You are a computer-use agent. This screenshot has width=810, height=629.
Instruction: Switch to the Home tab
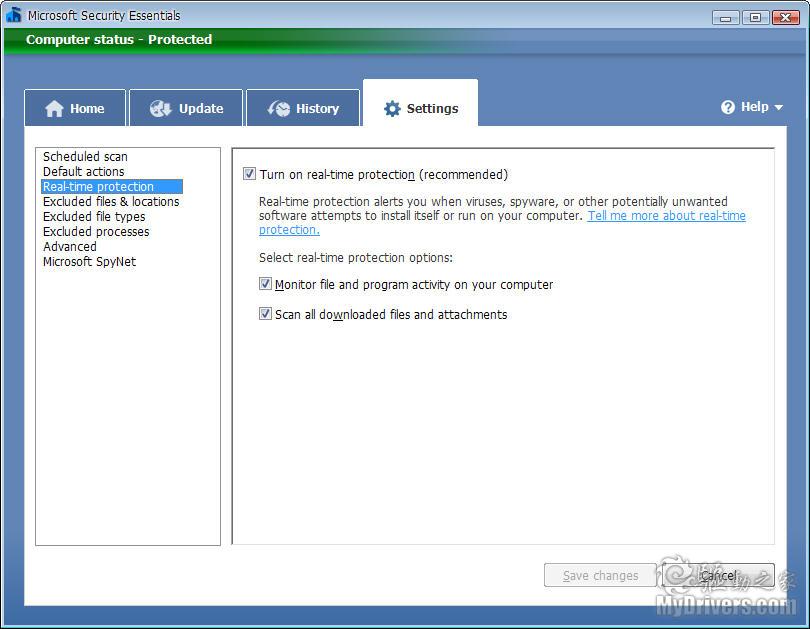(x=75, y=108)
